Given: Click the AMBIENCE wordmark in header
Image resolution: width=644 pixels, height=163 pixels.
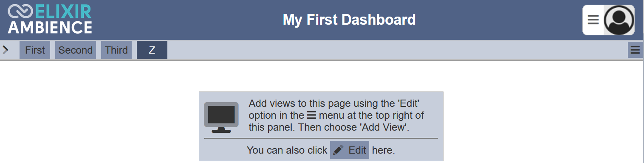Looking at the screenshot, I should (50, 27).
